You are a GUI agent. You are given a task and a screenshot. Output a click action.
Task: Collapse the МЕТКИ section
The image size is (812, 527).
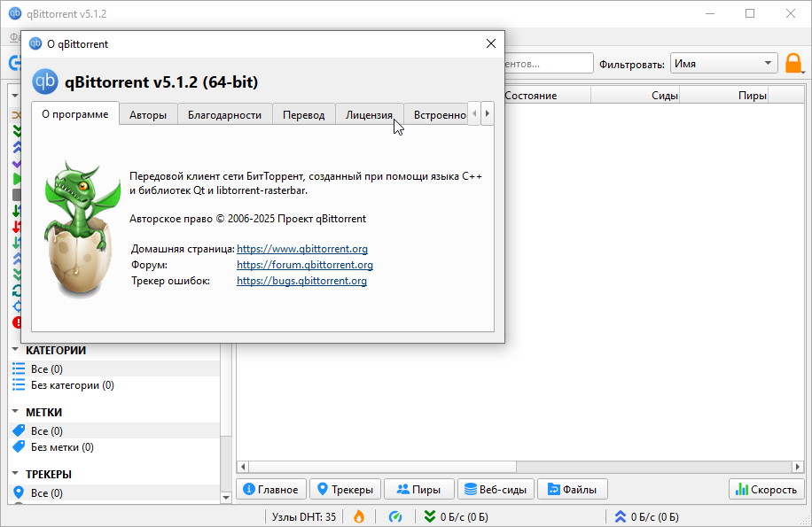pyautogui.click(x=15, y=412)
